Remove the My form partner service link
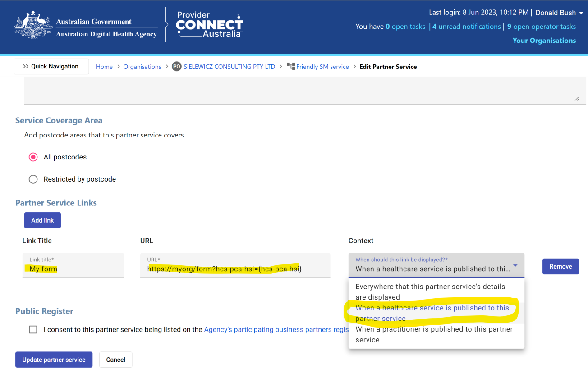This screenshot has height=378, width=588. (560, 266)
